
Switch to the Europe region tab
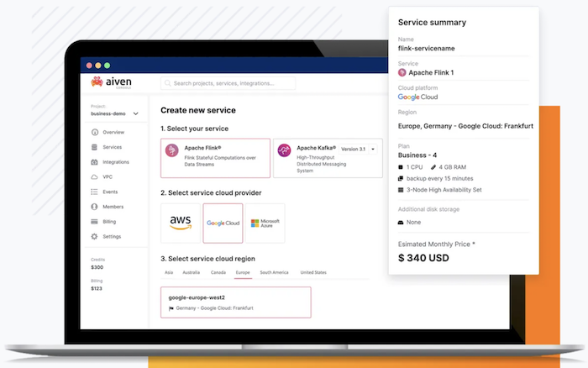point(243,272)
